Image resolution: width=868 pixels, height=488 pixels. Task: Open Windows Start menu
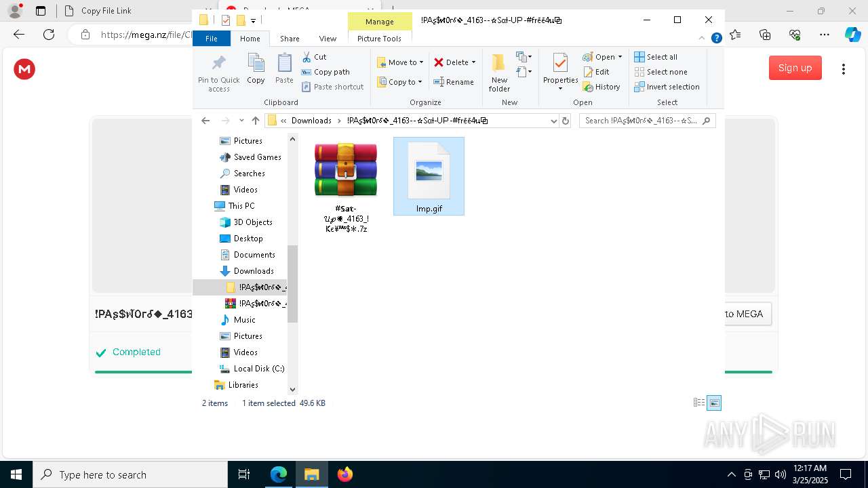(16, 474)
